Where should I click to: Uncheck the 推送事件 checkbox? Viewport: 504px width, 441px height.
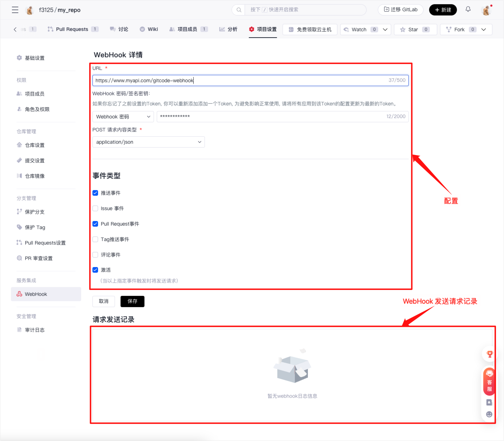click(x=95, y=193)
